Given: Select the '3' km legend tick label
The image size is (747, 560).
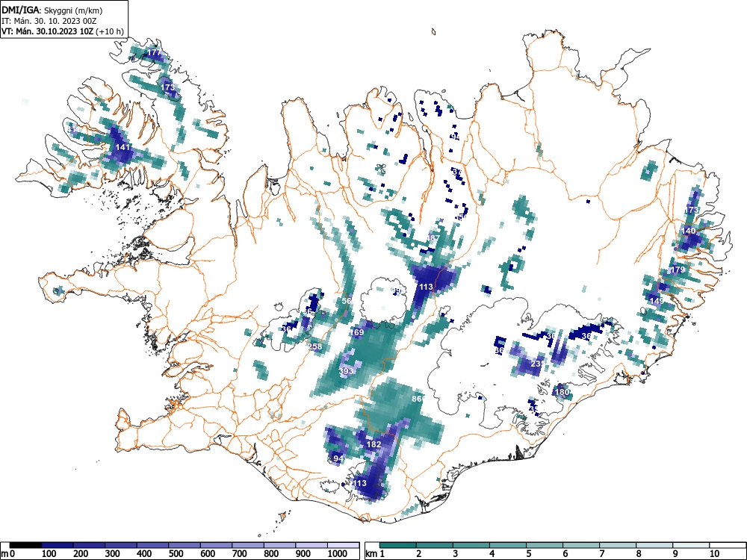Looking at the screenshot, I should [x=456, y=554].
